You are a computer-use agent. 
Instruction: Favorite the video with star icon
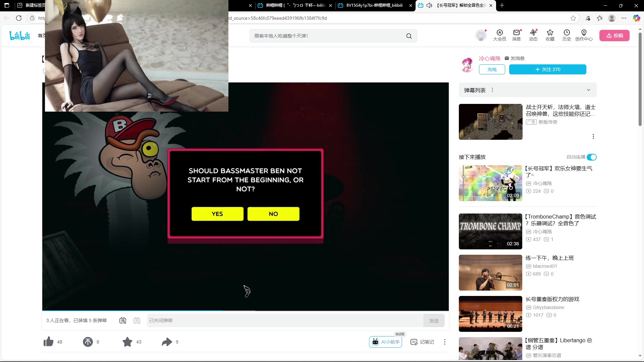(127, 342)
